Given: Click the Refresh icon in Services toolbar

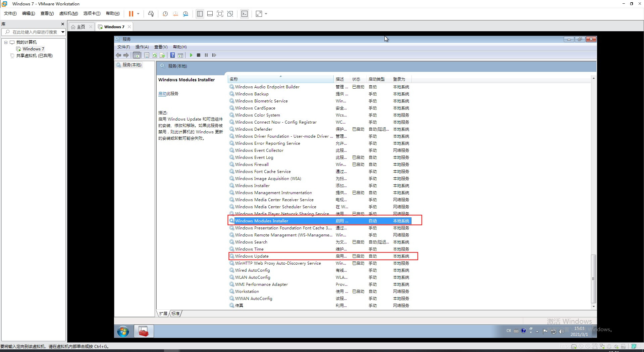Looking at the screenshot, I should pos(155,55).
